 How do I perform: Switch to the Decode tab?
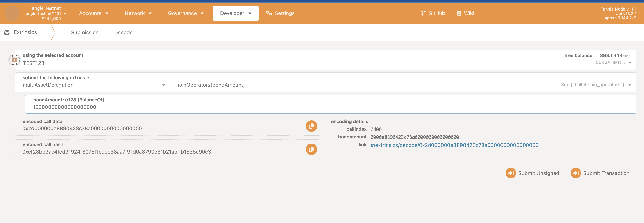click(123, 32)
